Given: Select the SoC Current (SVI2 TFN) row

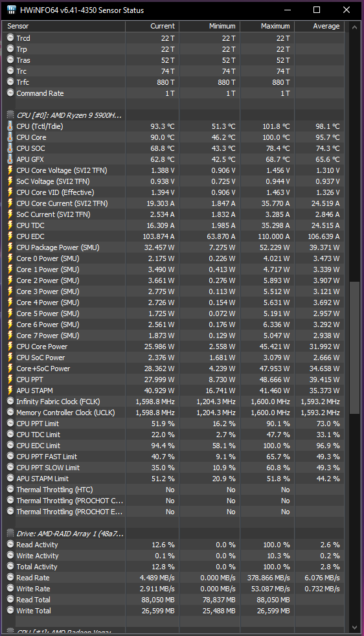Looking at the screenshot, I should (x=174, y=214).
